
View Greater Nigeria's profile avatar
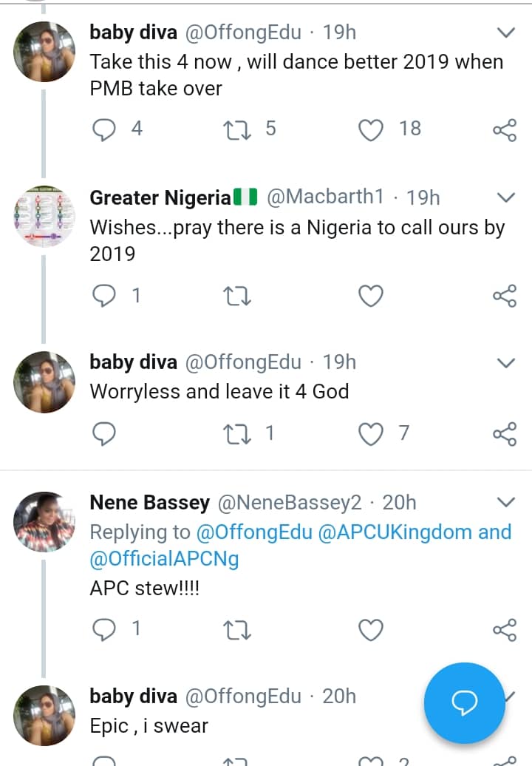click(x=45, y=216)
